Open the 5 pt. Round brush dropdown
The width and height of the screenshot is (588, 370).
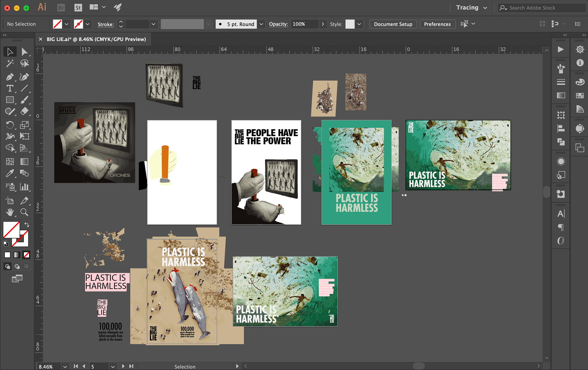click(x=261, y=24)
